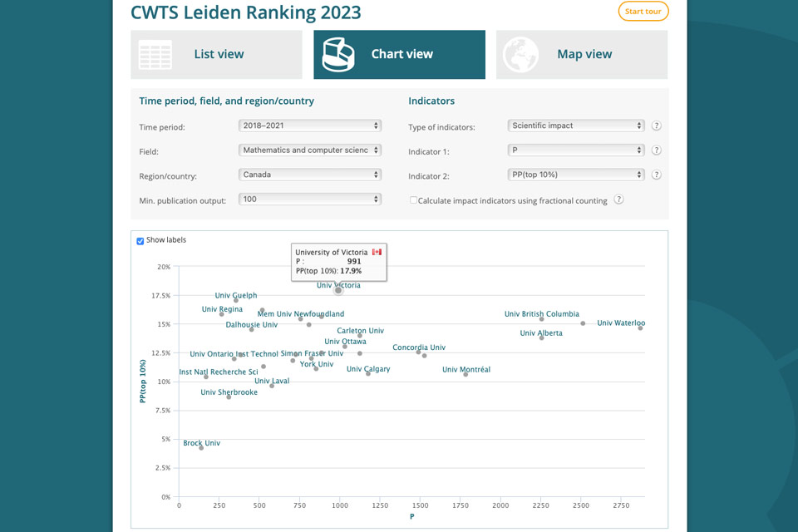Image resolution: width=798 pixels, height=532 pixels.
Task: Click the List view table icon
Action: (x=155, y=55)
